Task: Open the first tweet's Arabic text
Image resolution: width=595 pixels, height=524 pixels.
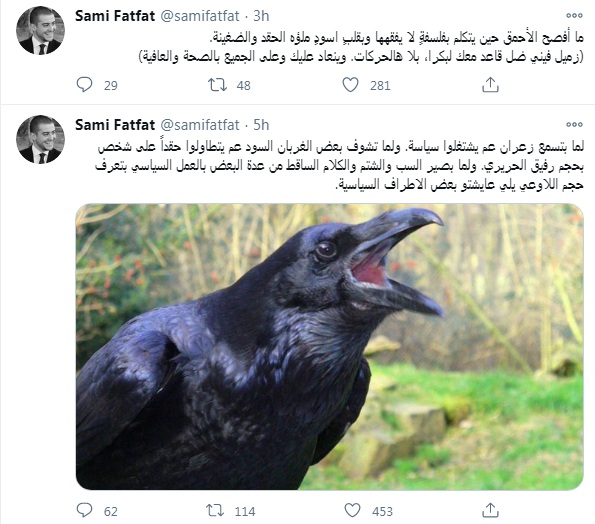Action: (360, 47)
